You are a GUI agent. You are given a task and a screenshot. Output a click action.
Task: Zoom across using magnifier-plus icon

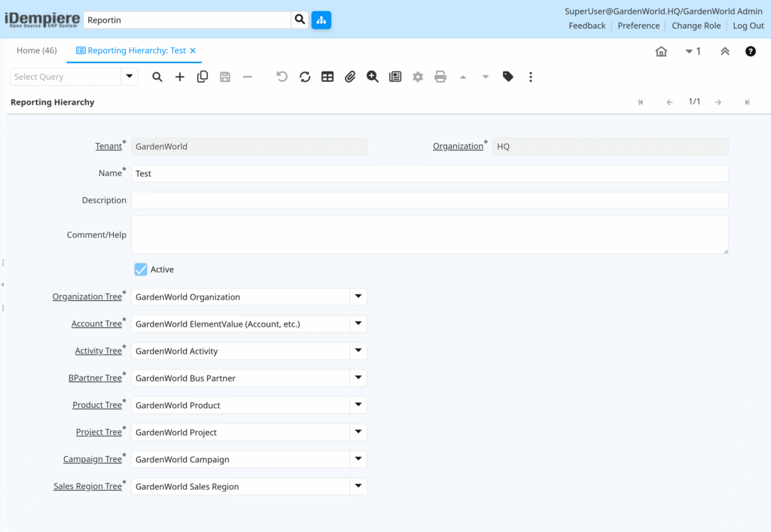pos(372,77)
